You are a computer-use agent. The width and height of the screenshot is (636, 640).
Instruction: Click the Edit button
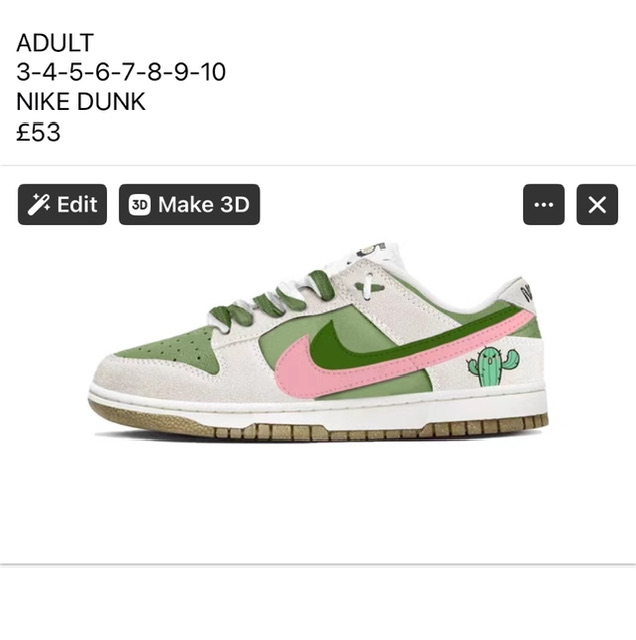coord(62,204)
